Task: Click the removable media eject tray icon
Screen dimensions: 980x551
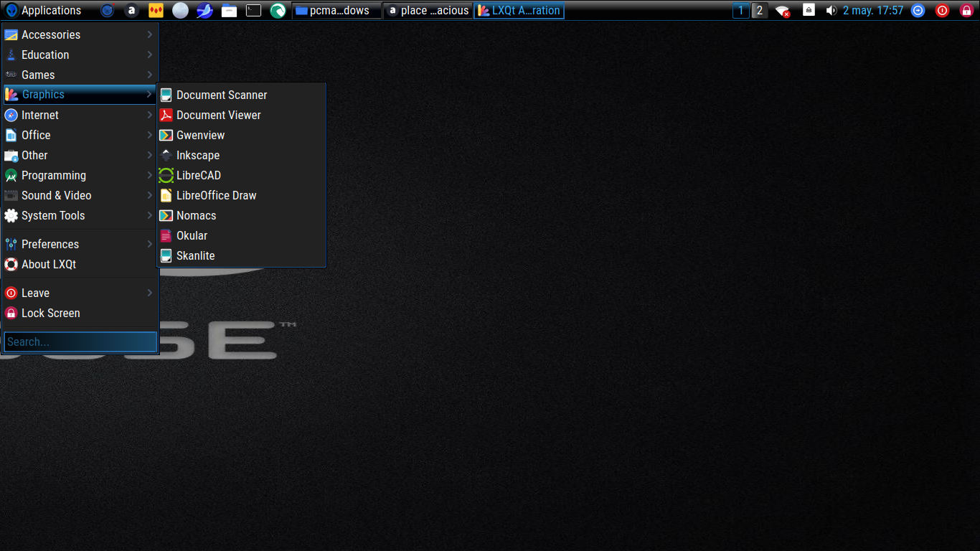Action: 809,10
